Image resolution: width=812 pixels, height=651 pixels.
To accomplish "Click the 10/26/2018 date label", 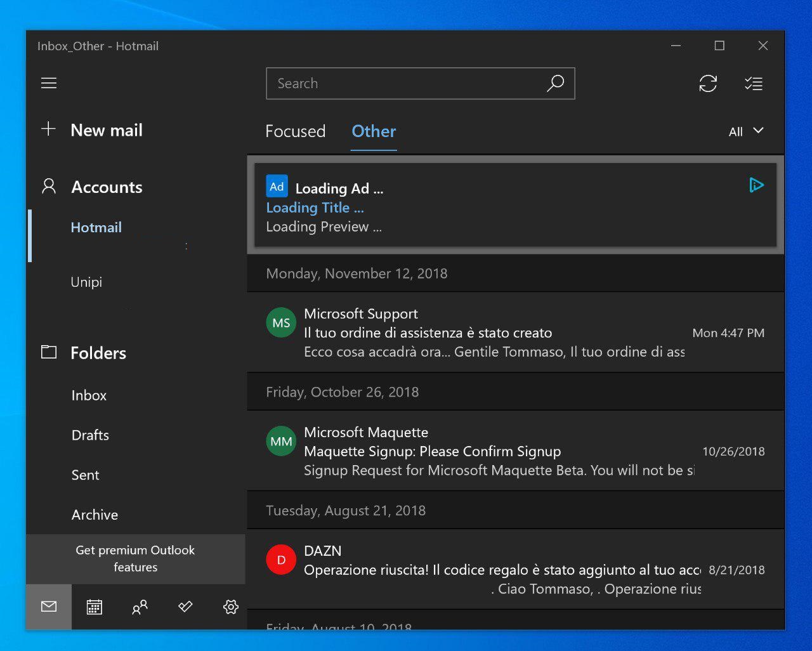I will [x=733, y=452].
